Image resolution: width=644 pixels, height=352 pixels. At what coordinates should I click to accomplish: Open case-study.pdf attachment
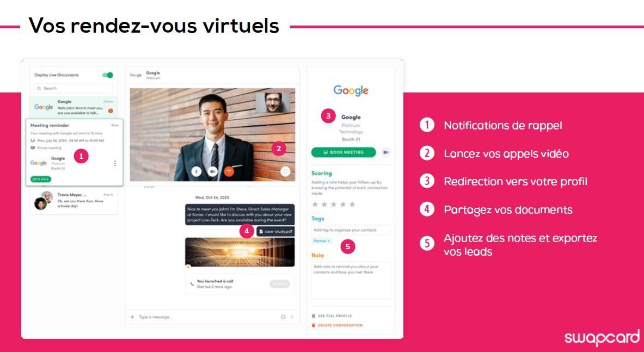pyautogui.click(x=275, y=231)
